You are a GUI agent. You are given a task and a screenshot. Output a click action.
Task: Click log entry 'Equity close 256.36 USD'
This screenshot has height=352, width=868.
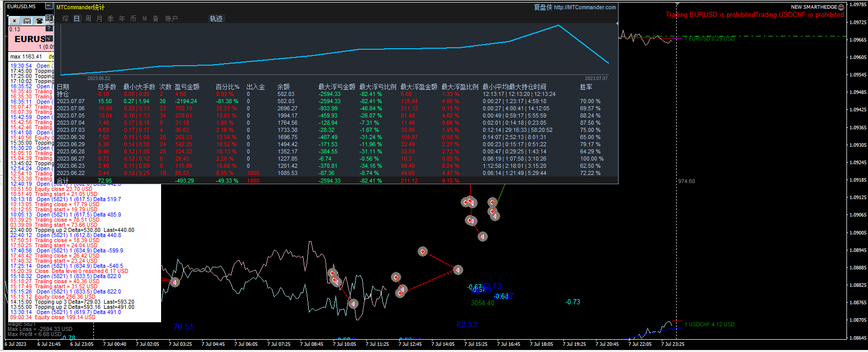53,297
